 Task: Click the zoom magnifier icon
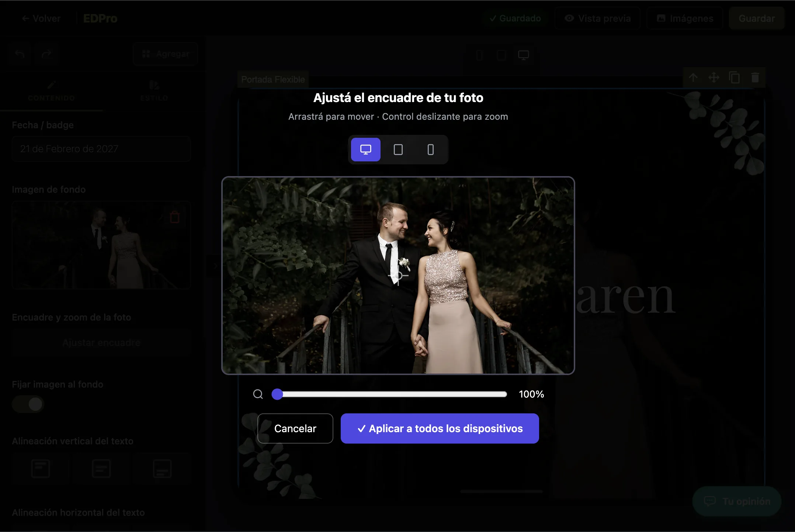click(x=258, y=394)
